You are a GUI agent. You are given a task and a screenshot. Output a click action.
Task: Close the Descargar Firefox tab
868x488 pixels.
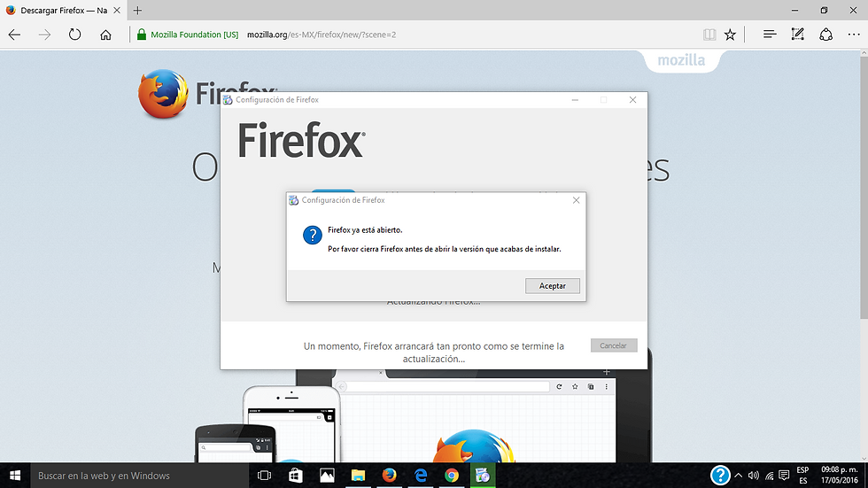[117, 11]
